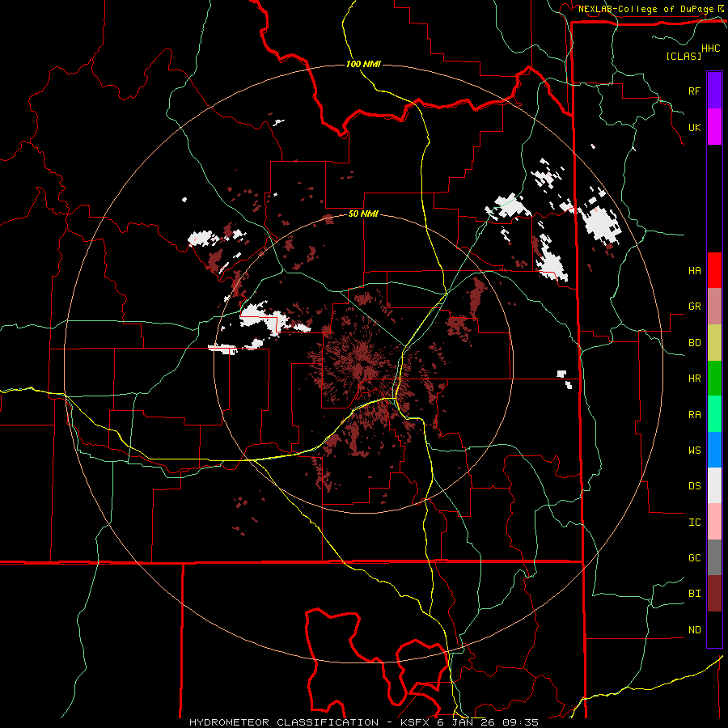Click the RF legend label

(x=694, y=91)
